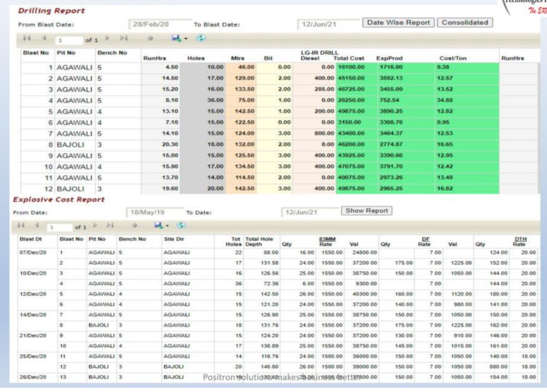Click the To Date field showing 12/Jun/21
This screenshot has height=392, width=547.
click(311, 211)
